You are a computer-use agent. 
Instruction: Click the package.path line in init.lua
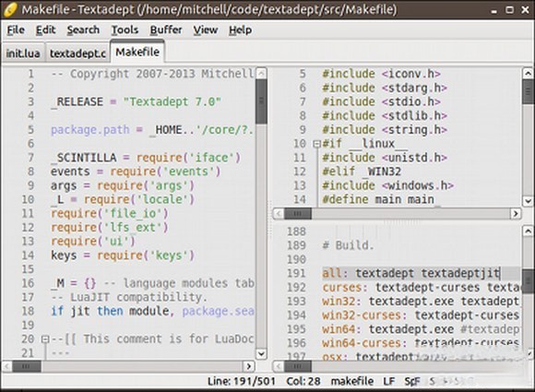click(152, 130)
